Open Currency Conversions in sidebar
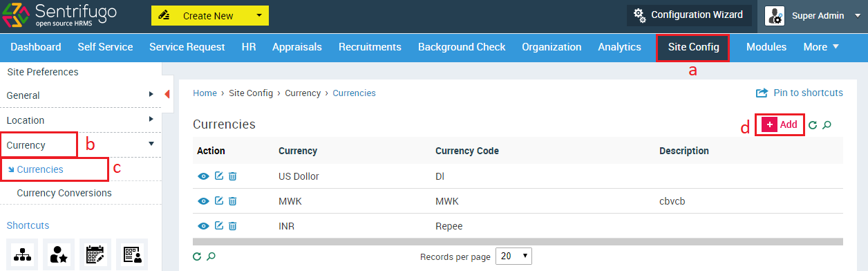This screenshot has height=271, width=868. pyautogui.click(x=64, y=193)
